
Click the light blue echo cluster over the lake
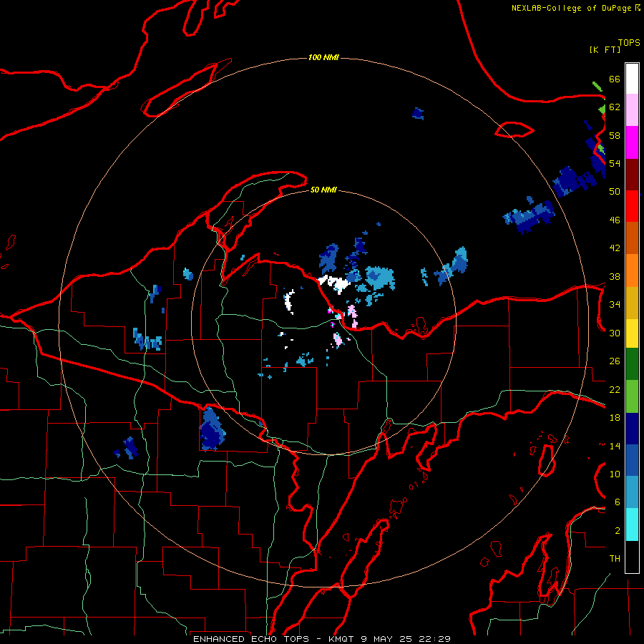point(380,278)
